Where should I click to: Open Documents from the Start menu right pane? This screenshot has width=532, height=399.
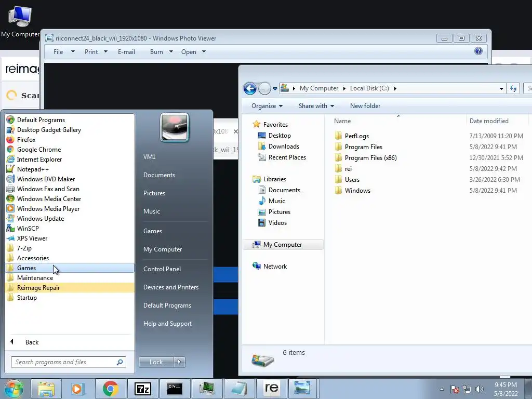(159, 175)
